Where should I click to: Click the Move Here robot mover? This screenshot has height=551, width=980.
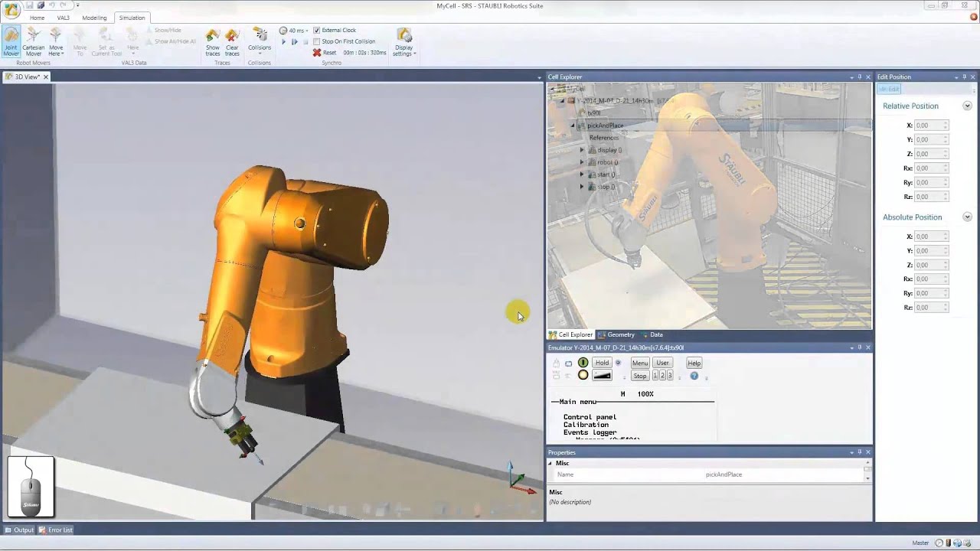(56, 41)
